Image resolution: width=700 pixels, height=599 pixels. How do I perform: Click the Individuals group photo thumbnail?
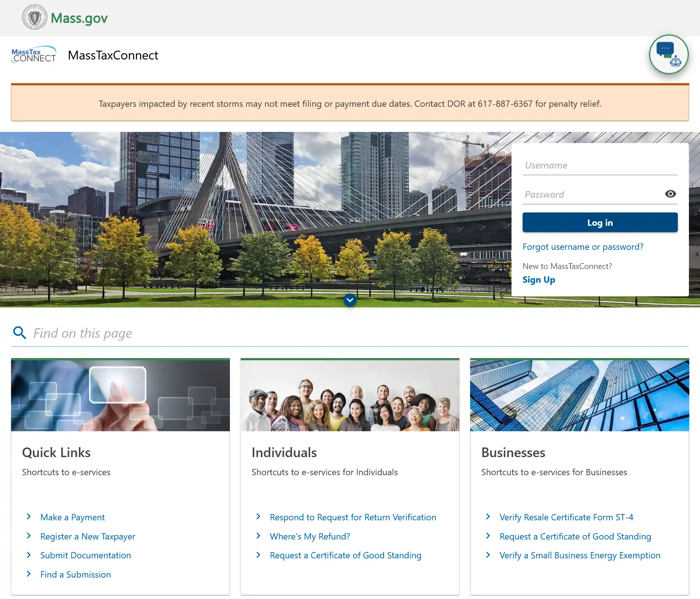tap(350, 395)
